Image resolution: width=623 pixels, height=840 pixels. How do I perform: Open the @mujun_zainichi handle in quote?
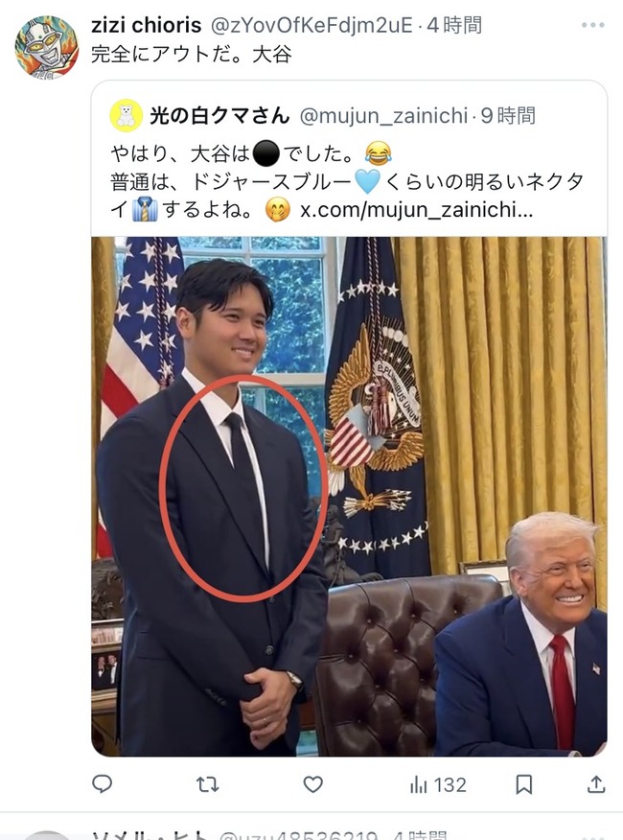pos(383,116)
